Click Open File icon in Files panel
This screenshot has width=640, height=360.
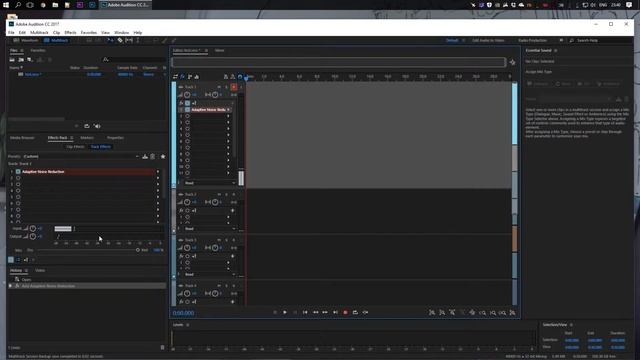pyautogui.click(x=12, y=60)
